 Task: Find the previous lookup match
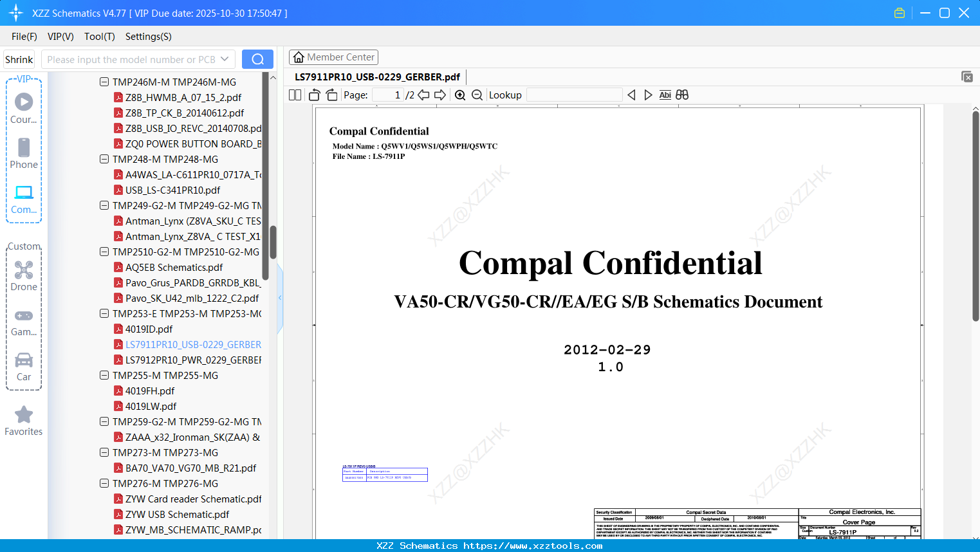[x=631, y=95]
